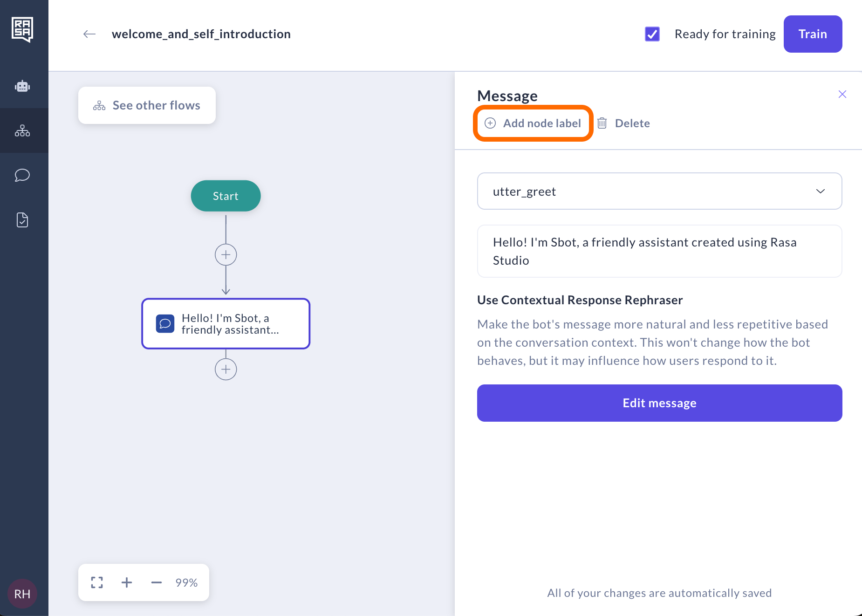Click the Train button
Screen dimensions: 862x616
(x=813, y=34)
